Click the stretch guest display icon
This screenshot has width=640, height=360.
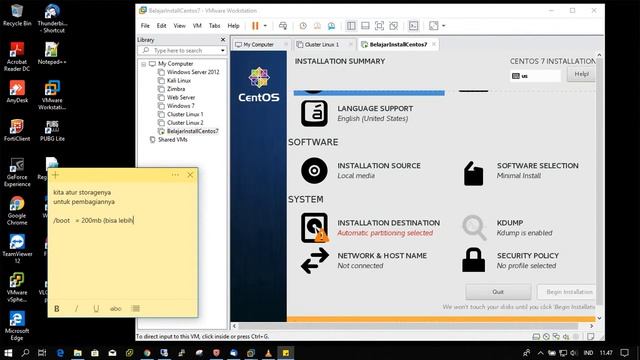pos(433,26)
